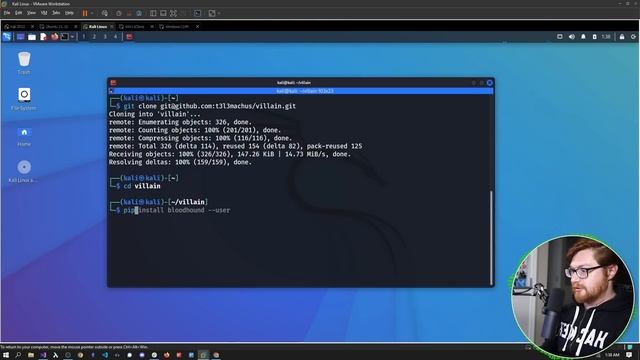Enter full screen mode via toolbar icon
This screenshot has width=640, height=360.
click(x=173, y=13)
